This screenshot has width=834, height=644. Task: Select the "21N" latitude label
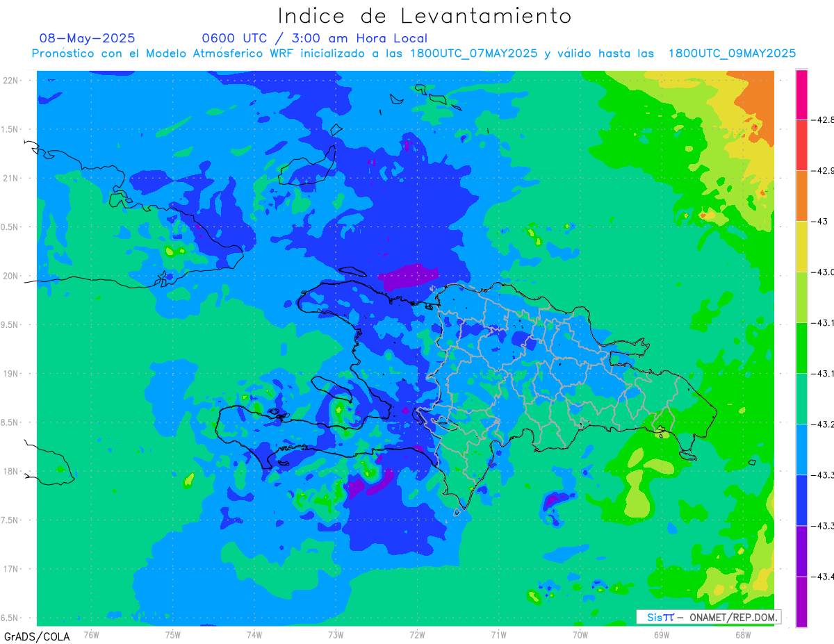pos(11,178)
